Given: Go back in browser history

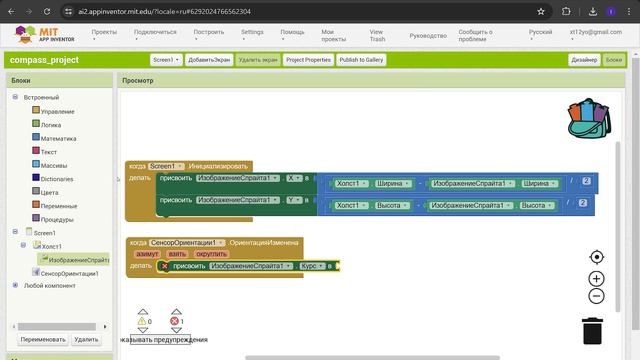Looking at the screenshot, I should point(11,11).
